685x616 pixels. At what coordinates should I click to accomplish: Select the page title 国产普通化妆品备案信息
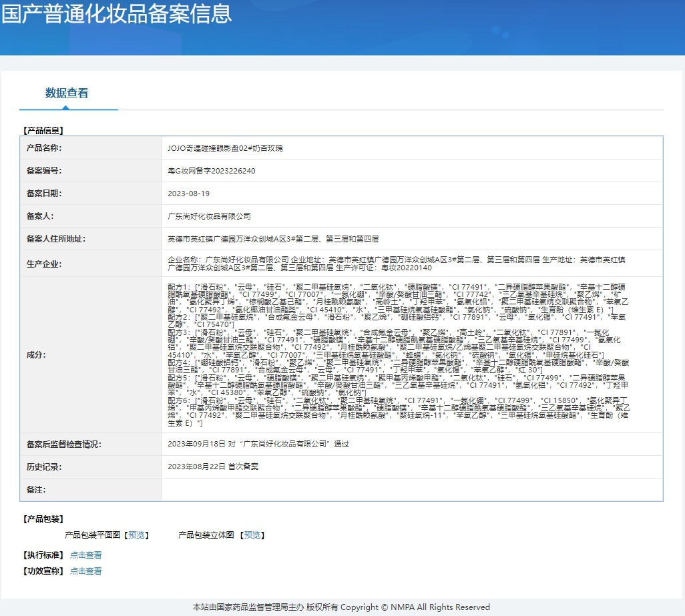[116, 13]
